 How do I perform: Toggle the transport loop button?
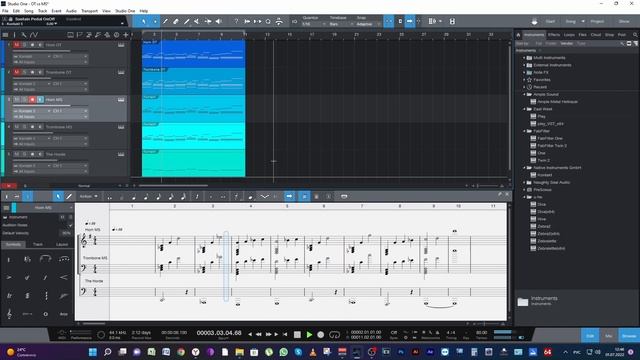pyautogui.click(x=334, y=335)
